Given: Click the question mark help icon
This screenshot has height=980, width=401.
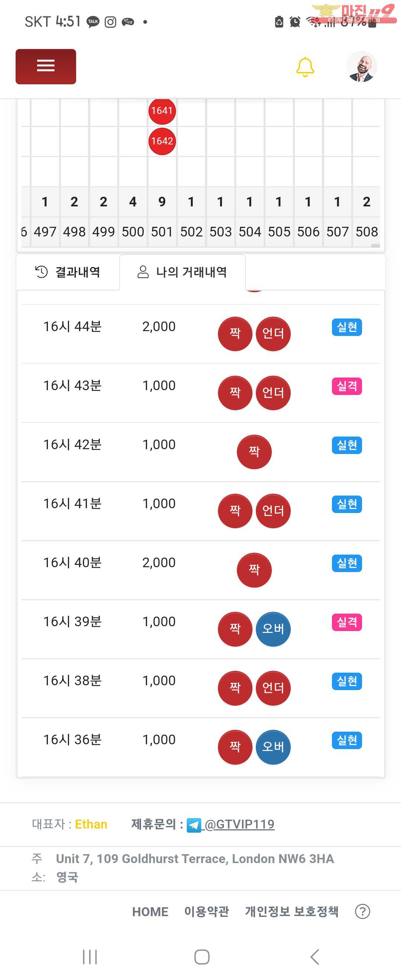Looking at the screenshot, I should pos(363,912).
